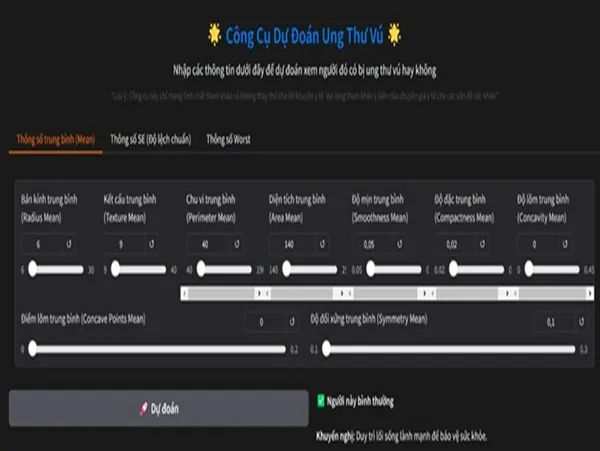Image resolution: width=600 pixels, height=451 pixels.
Task: Toggle the 'Người này bình thường' checkbox
Action: (x=321, y=401)
